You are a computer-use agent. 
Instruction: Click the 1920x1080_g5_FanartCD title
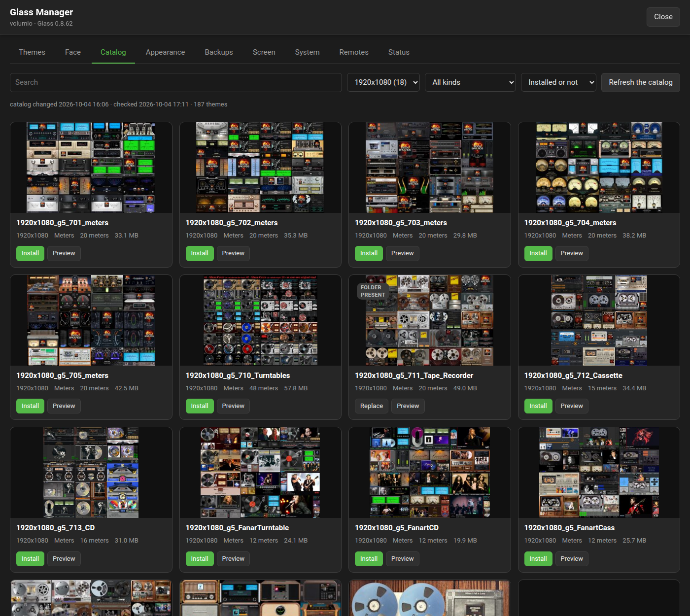397,528
